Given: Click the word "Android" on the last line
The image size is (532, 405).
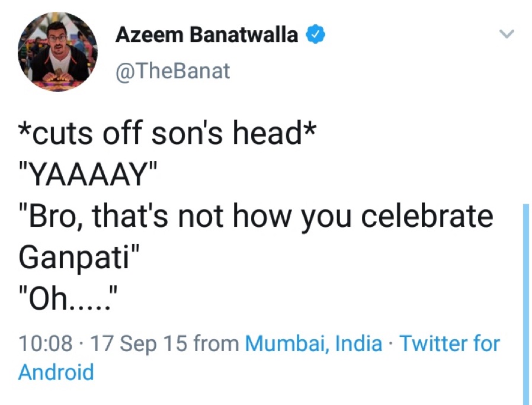Looking at the screenshot, I should click(56, 372).
